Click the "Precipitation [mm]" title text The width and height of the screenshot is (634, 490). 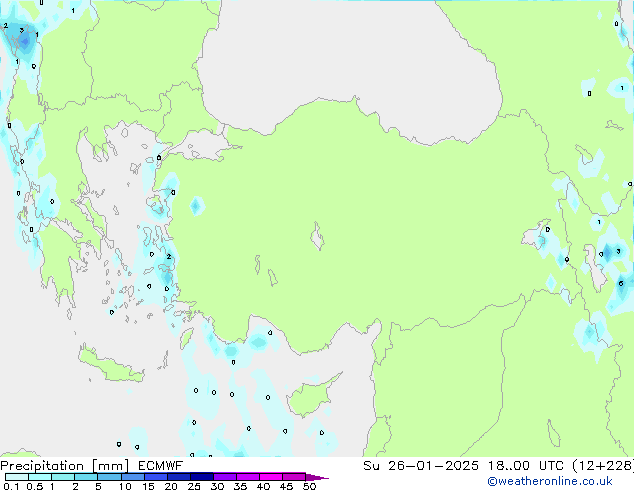click(65, 466)
